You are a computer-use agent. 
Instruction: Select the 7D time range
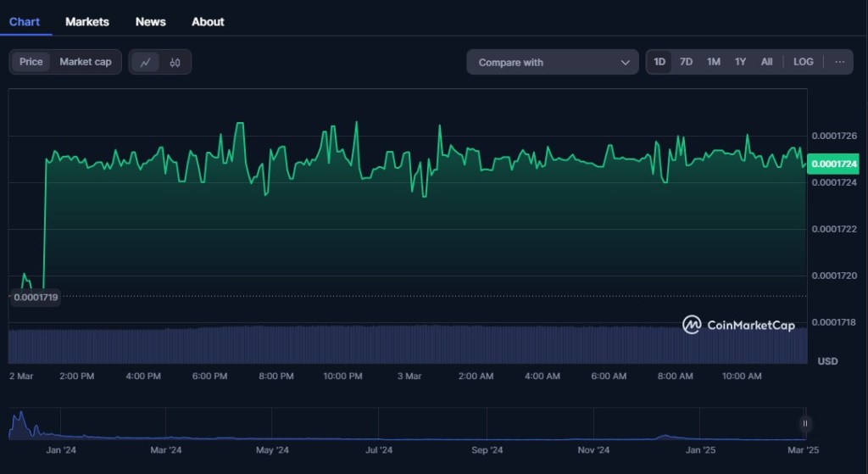[x=686, y=62]
